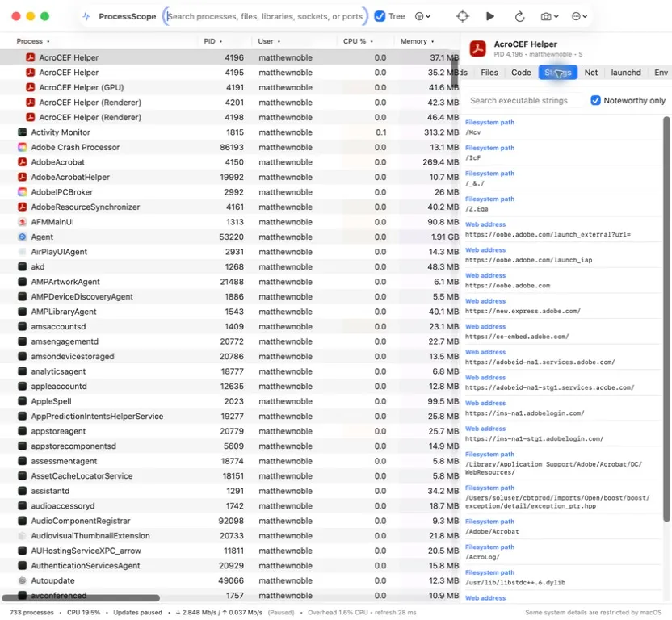This screenshot has height=620, width=672.
Task: Click the strings panel vertical scrollbar
Action: point(666,319)
